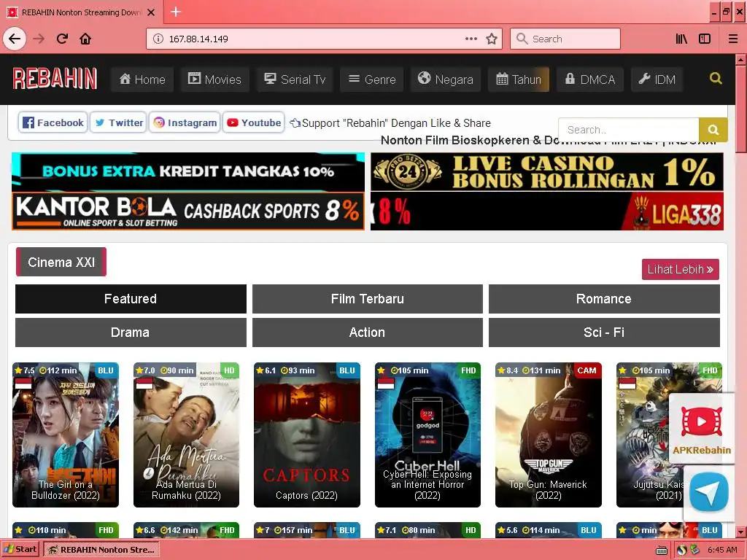This screenshot has width=747, height=560.
Task: Select the Featured tab
Action: (x=131, y=298)
